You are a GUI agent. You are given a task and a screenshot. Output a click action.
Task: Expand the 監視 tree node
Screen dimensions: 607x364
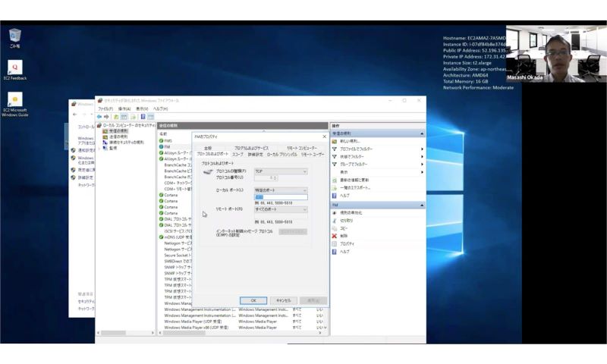pos(99,148)
